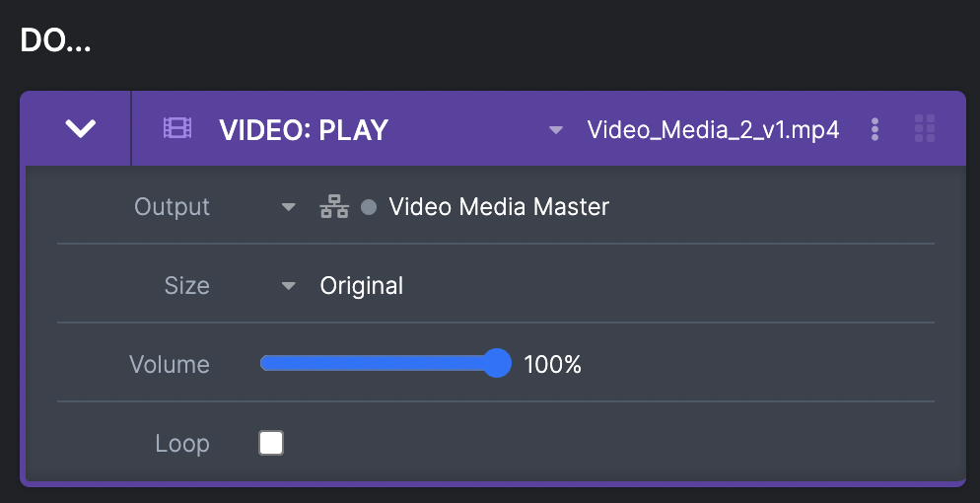Select the Video_Media_2_v1.mp4 file name

click(713, 129)
